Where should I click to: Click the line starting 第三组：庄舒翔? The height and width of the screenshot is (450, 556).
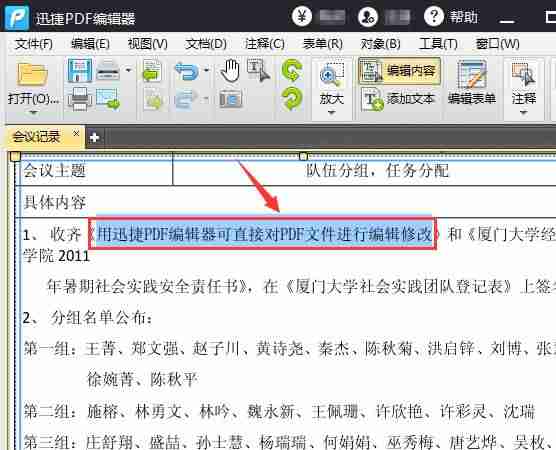289,442
